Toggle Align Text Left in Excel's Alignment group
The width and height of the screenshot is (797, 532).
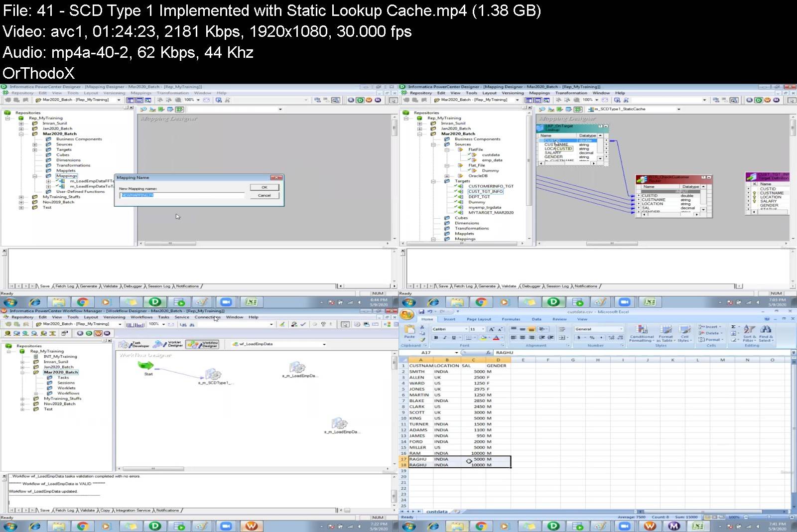coord(514,338)
